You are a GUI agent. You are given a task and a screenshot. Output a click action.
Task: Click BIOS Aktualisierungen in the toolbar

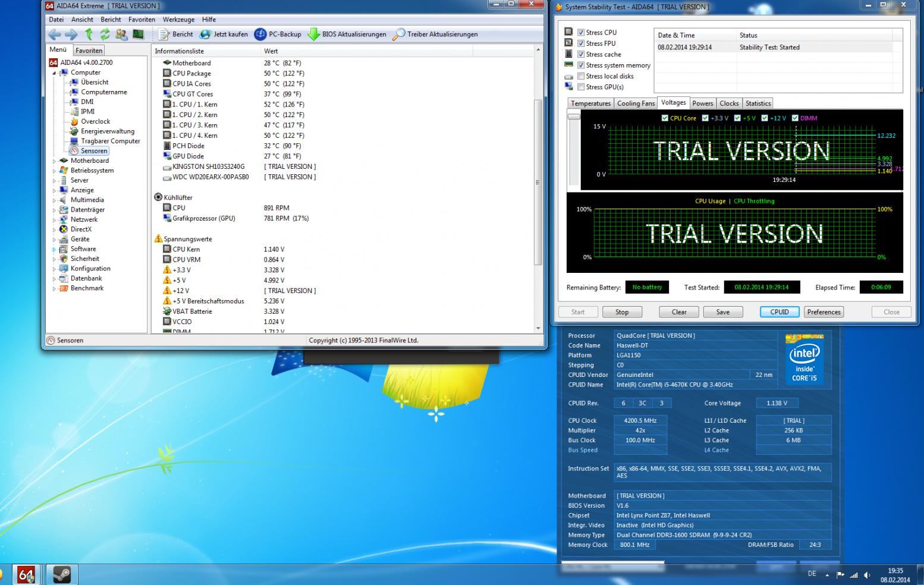(347, 34)
